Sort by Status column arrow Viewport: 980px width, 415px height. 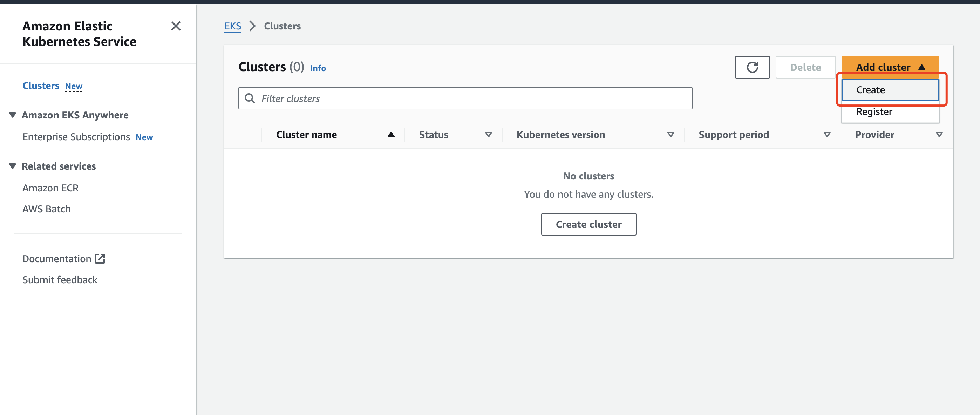489,135
